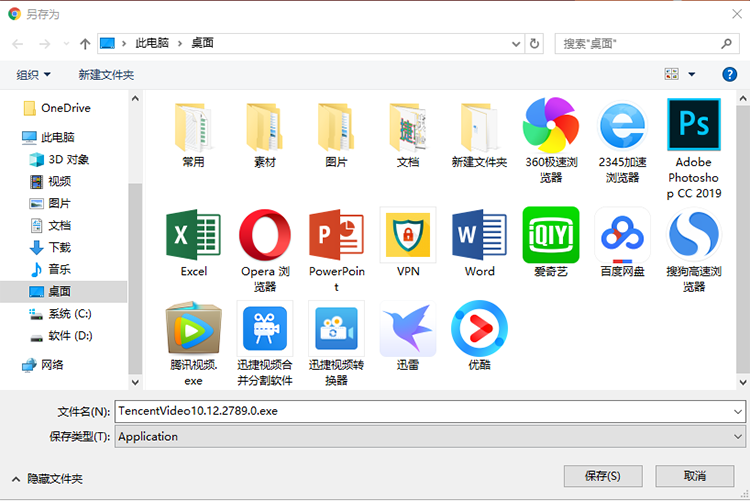Refresh the current folder location
The width and height of the screenshot is (750, 501).
[x=534, y=44]
